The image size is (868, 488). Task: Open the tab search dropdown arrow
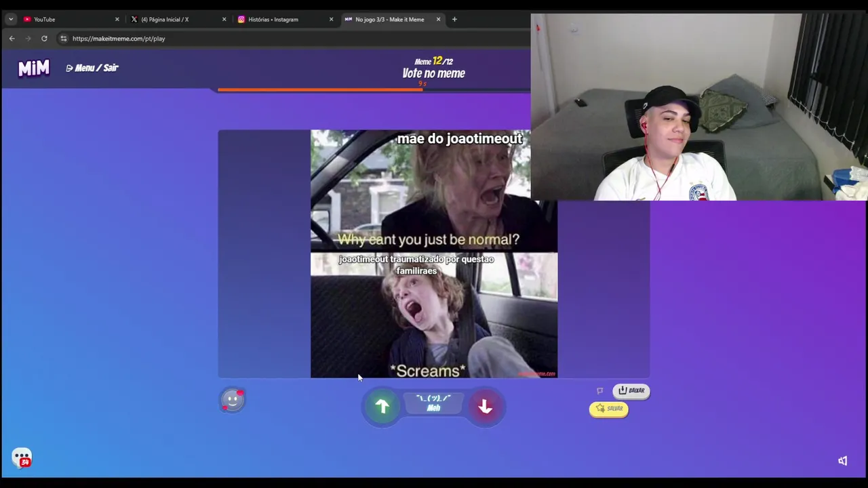[x=11, y=20]
